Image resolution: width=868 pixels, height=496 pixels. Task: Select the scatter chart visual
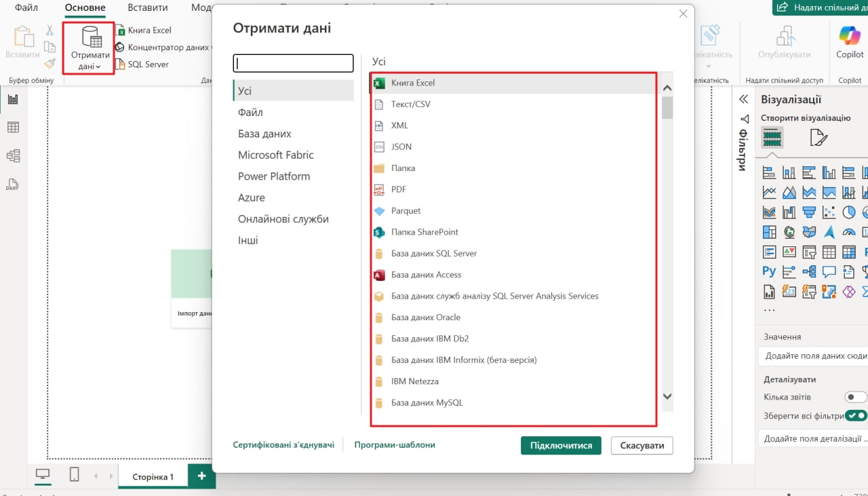coord(829,212)
